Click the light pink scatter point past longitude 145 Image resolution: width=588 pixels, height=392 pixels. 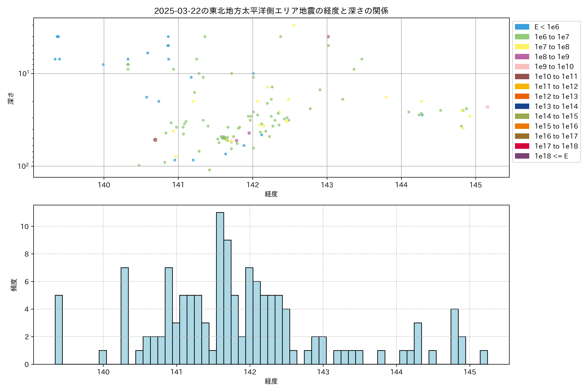[x=487, y=107]
